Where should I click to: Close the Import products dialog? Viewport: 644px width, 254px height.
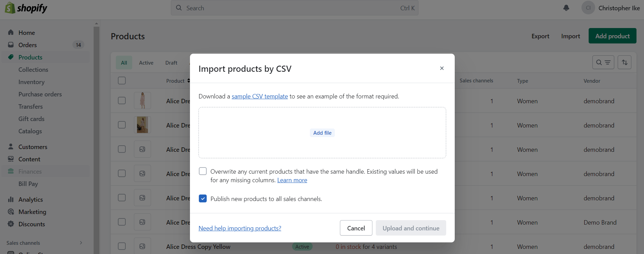tap(442, 68)
